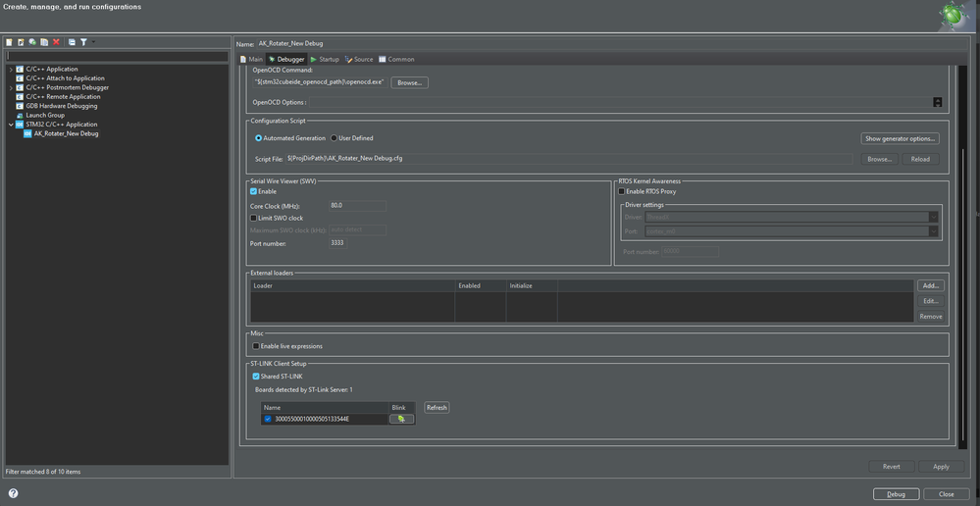Click the C/C++ Attach to Application icon
The image size is (980, 506).
(x=20, y=78)
